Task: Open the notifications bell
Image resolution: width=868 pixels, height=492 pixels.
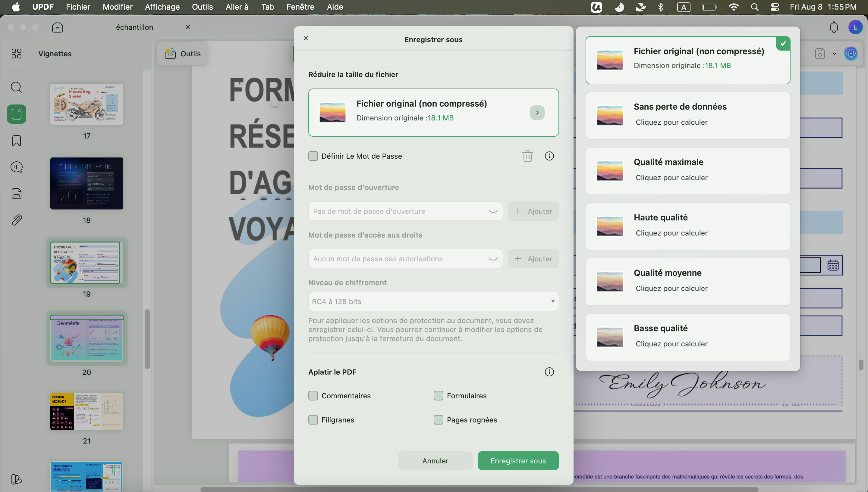Action: pos(834,27)
